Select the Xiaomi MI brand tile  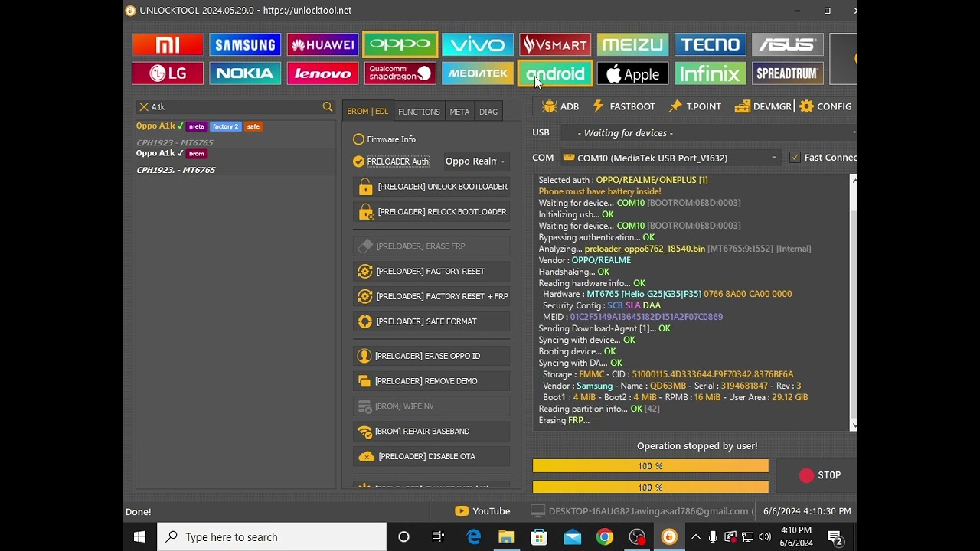[168, 44]
